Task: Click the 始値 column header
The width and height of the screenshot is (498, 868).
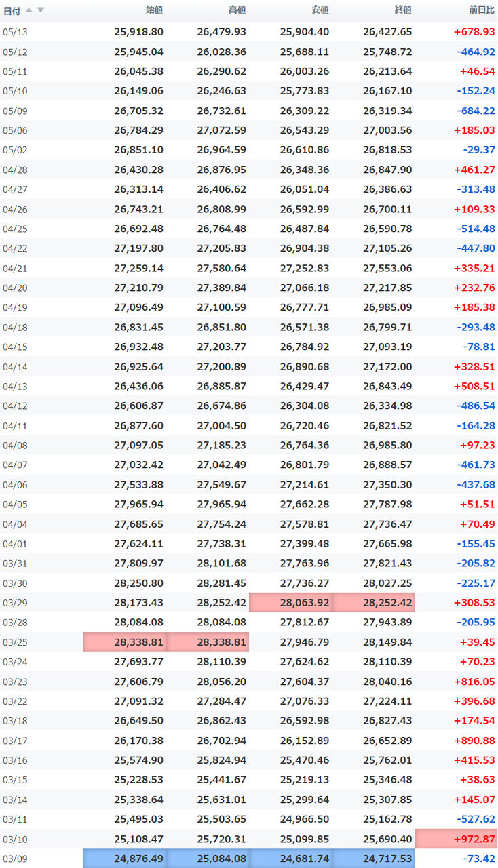Action: point(154,11)
